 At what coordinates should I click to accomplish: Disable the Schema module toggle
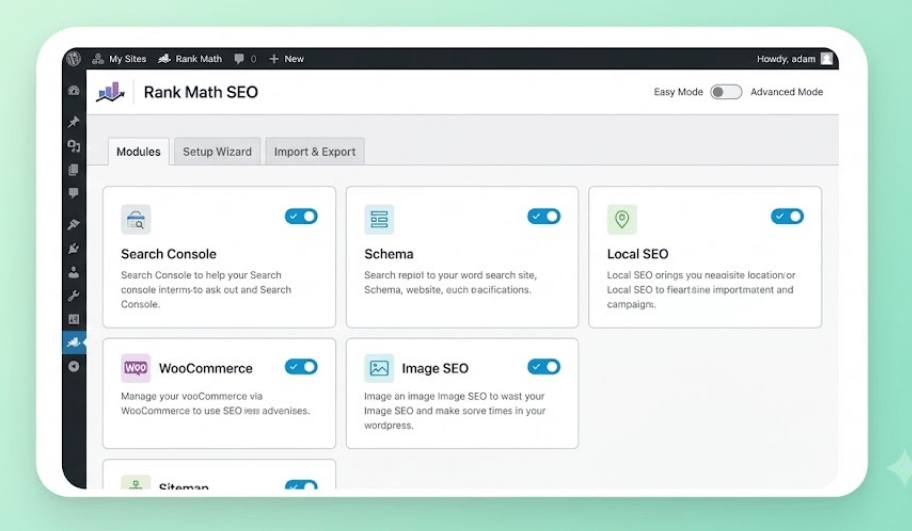[544, 216]
